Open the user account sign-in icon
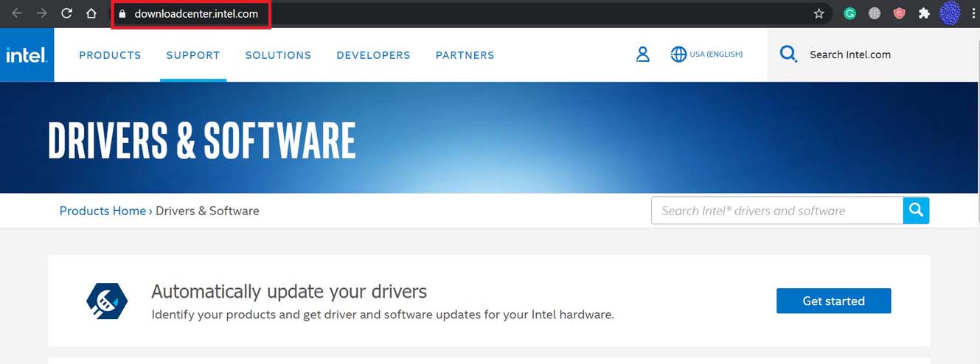The width and height of the screenshot is (980, 364). (x=643, y=55)
